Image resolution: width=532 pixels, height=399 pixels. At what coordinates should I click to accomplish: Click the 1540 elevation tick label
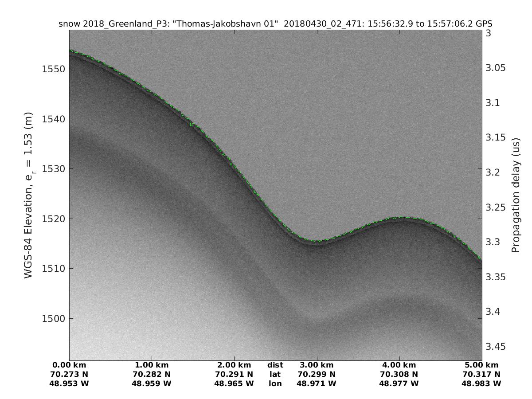tap(53, 119)
